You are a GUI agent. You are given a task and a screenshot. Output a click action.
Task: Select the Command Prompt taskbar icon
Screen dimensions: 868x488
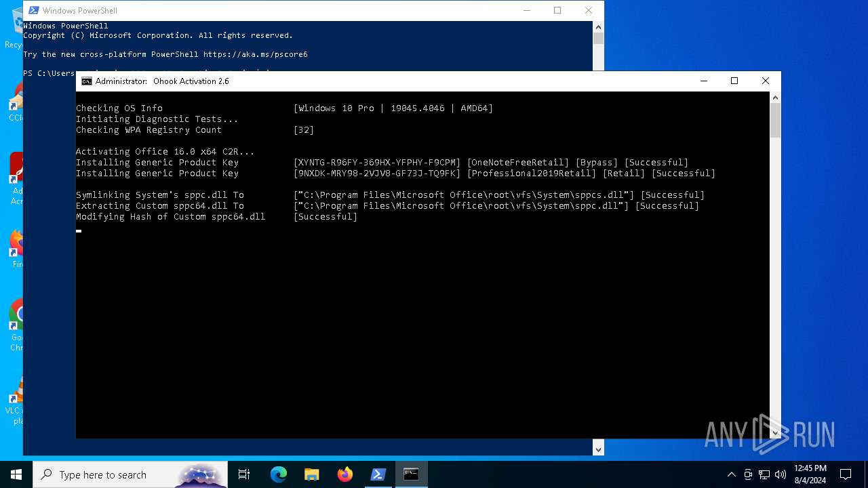click(x=411, y=474)
